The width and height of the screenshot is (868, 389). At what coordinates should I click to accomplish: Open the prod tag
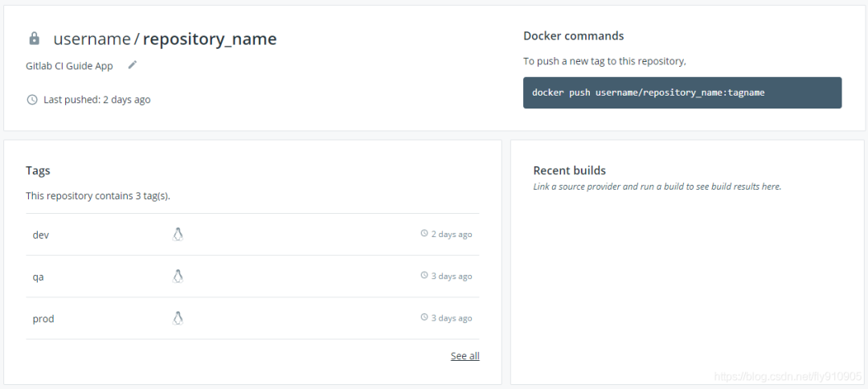coord(43,319)
